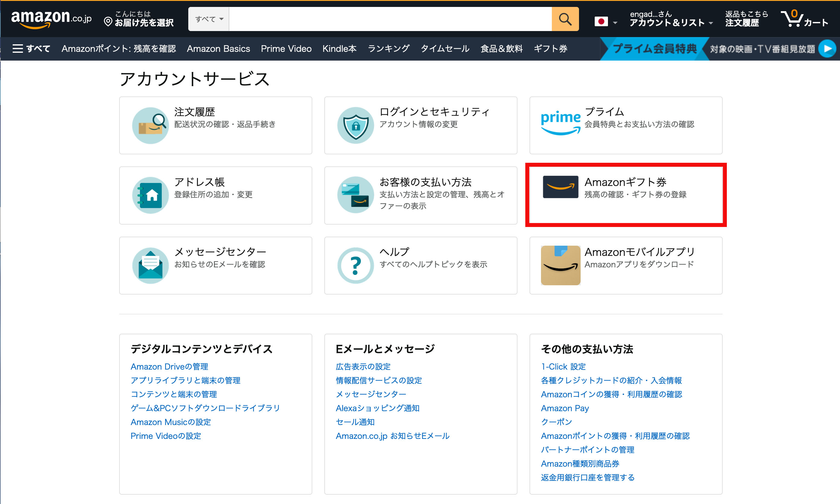This screenshot has width=840, height=504.
Task: Click the orange search magnifier button
Action: [x=565, y=19]
